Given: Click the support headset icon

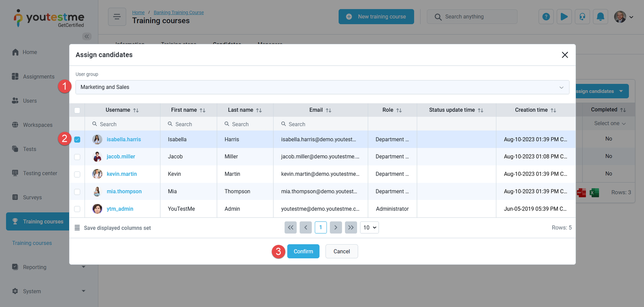Looking at the screenshot, I should click(x=582, y=16).
